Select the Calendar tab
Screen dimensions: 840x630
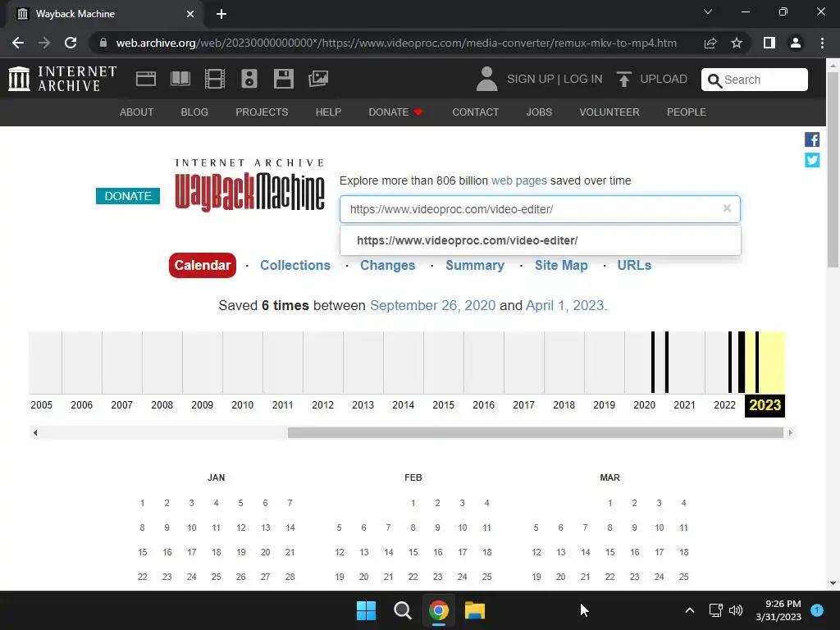pos(203,265)
